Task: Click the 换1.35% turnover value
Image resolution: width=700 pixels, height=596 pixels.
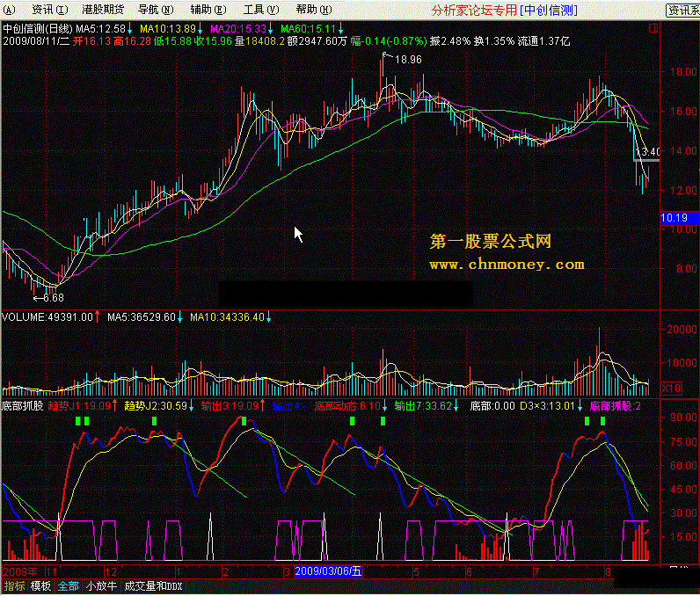Action: pyautogui.click(x=494, y=41)
